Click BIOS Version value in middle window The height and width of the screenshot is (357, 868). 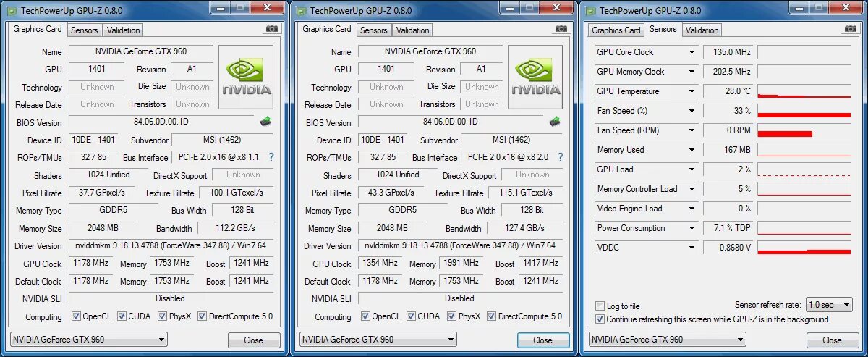point(450,122)
